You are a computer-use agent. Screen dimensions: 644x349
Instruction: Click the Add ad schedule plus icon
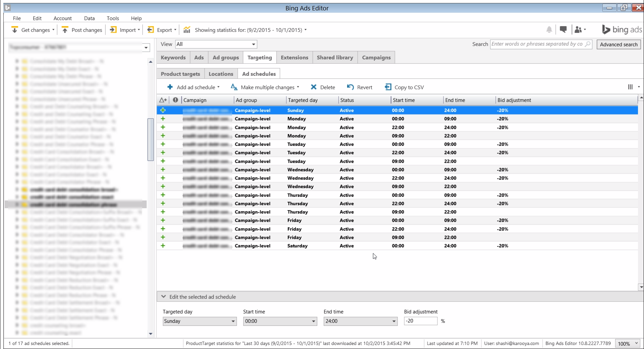pyautogui.click(x=170, y=87)
